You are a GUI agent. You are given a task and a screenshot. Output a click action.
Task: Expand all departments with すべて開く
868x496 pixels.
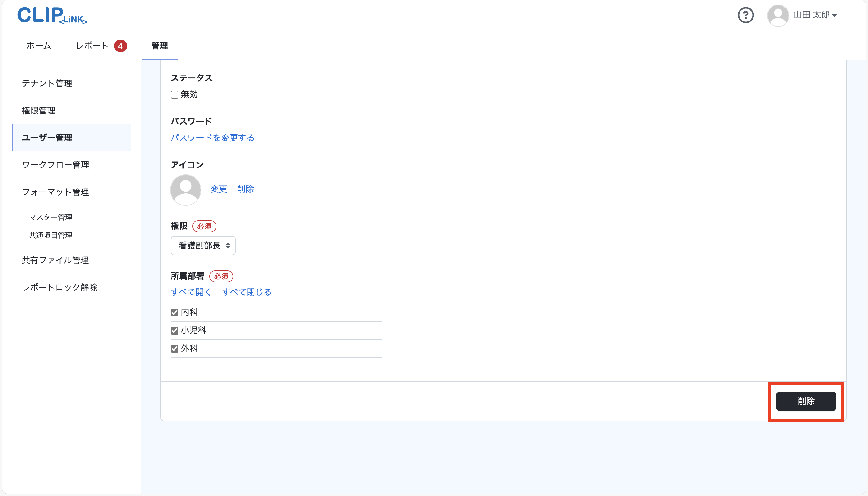(191, 292)
